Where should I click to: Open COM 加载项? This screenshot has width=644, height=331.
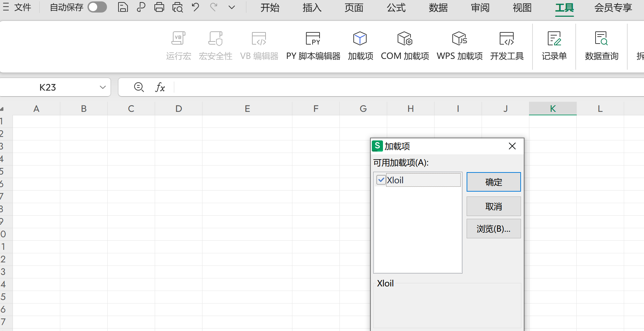pos(404,45)
